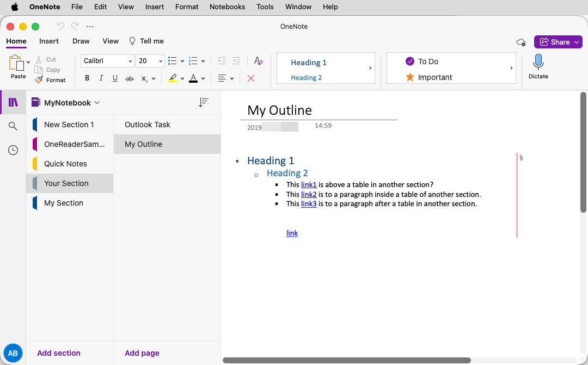Open the Notebooks menu in menu bar
The width and height of the screenshot is (588, 365).
pos(227,7)
